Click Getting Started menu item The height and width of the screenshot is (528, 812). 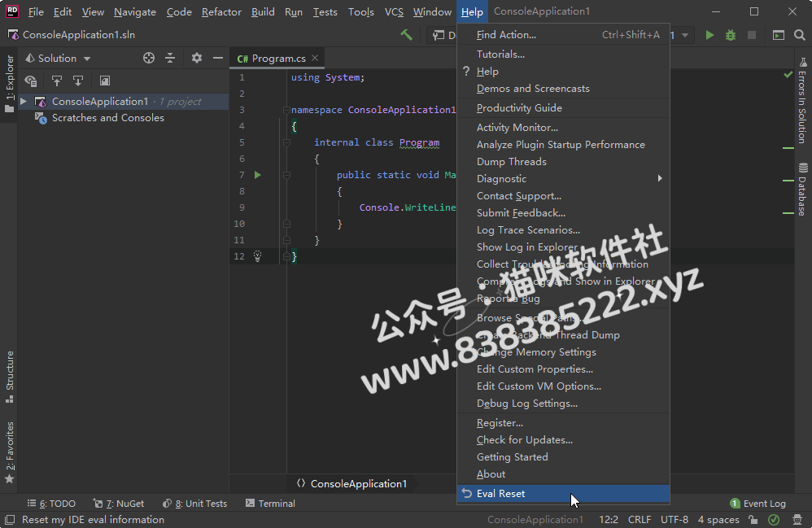click(563, 457)
